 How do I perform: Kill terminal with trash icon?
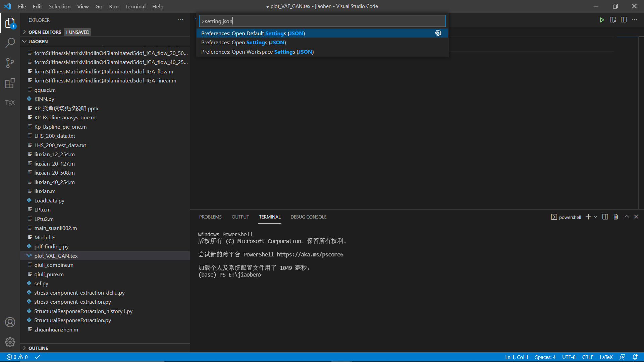(616, 217)
